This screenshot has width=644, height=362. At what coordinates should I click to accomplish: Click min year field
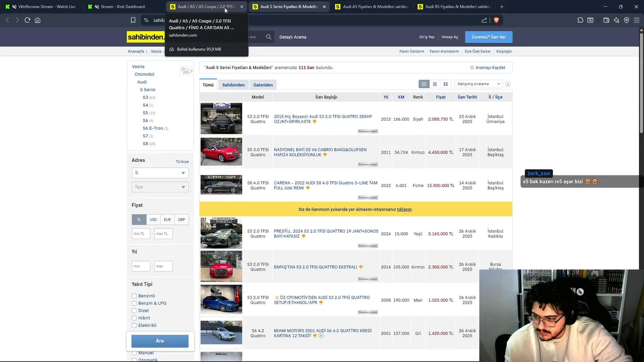coord(141,266)
